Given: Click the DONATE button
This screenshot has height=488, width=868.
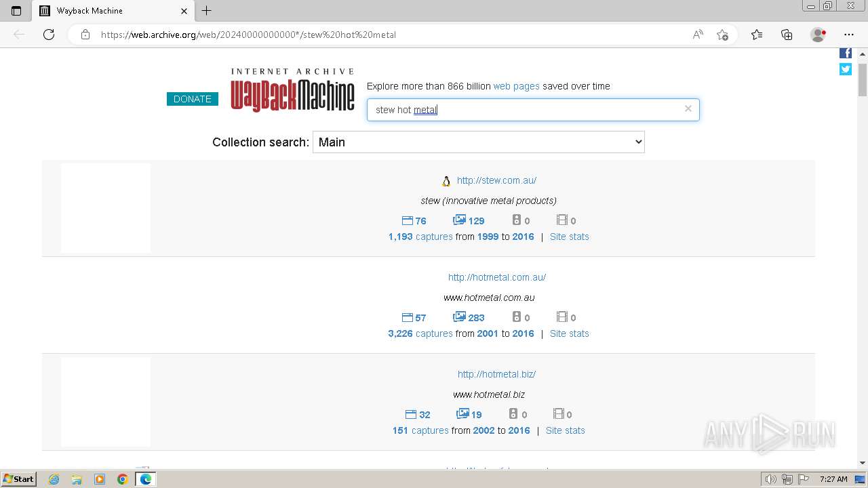Looking at the screenshot, I should click(x=193, y=99).
